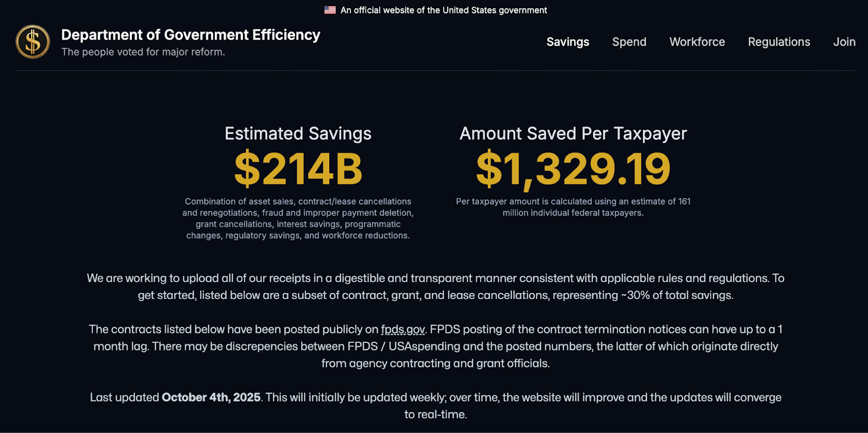Click the asset sales combination description text
868x433 pixels.
[x=298, y=218]
